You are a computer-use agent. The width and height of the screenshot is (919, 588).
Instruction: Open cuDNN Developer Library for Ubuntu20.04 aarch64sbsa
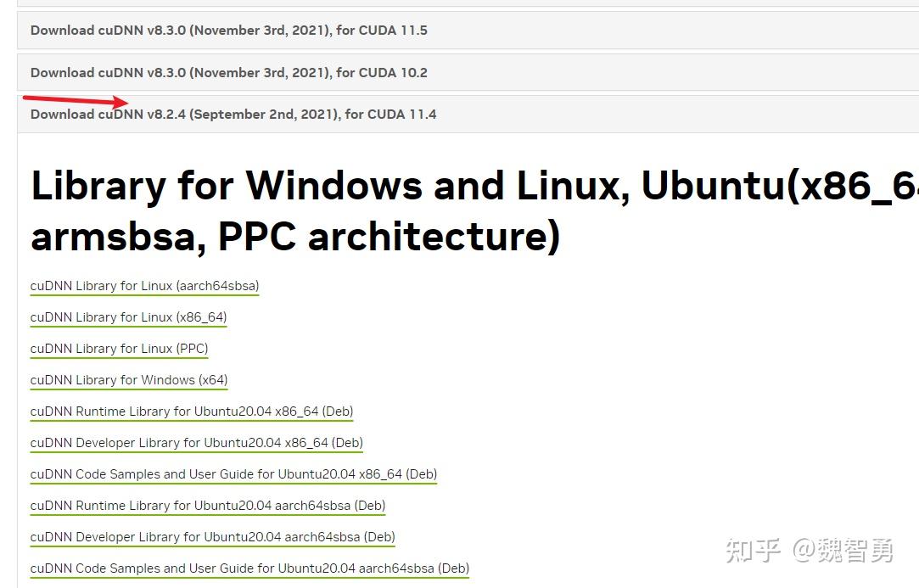coord(212,536)
